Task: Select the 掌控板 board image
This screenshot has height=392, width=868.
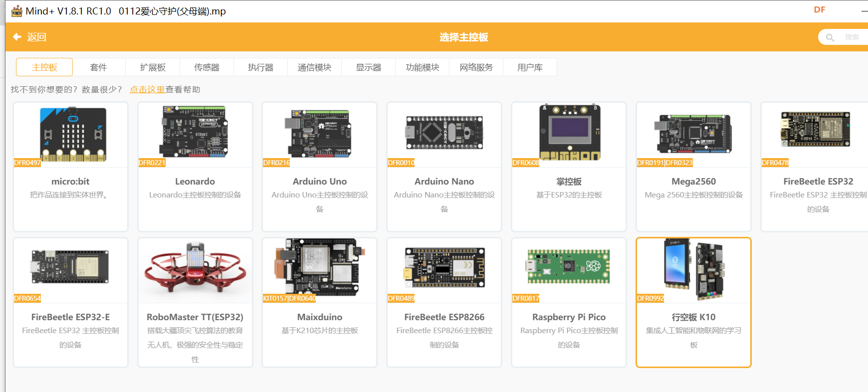Action: tap(569, 132)
